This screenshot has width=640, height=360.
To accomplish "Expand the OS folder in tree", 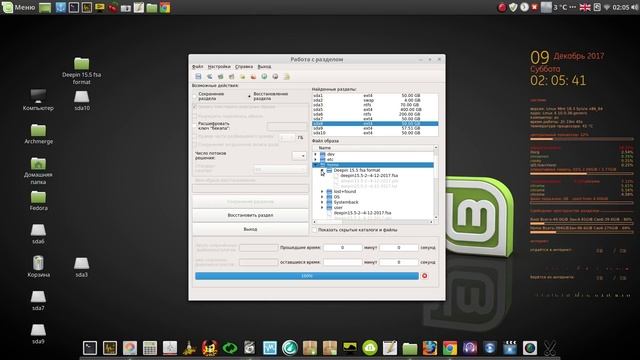I will pos(322,197).
